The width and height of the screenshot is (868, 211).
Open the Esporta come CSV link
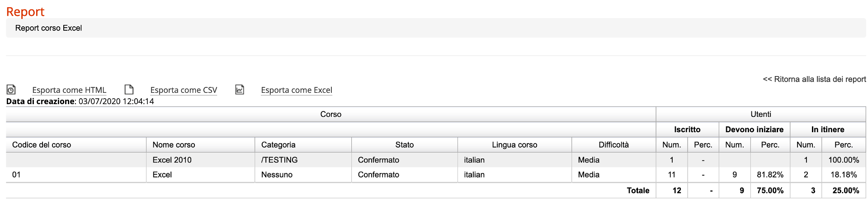pos(184,90)
